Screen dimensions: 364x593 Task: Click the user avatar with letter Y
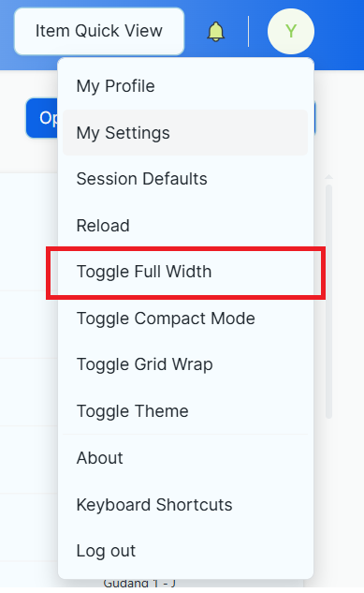(x=291, y=32)
